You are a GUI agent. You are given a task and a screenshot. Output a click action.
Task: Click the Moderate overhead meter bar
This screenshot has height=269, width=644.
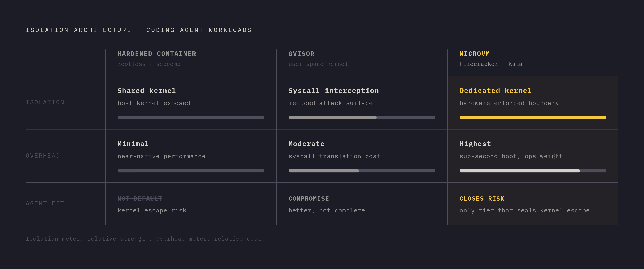tap(362, 171)
